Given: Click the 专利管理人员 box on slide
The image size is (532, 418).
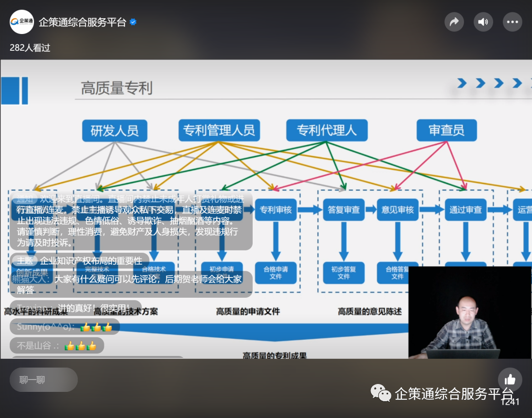Looking at the screenshot, I should coord(219,130).
